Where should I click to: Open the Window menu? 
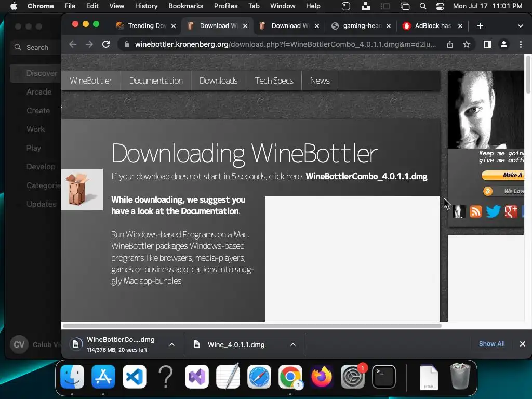tap(283, 6)
